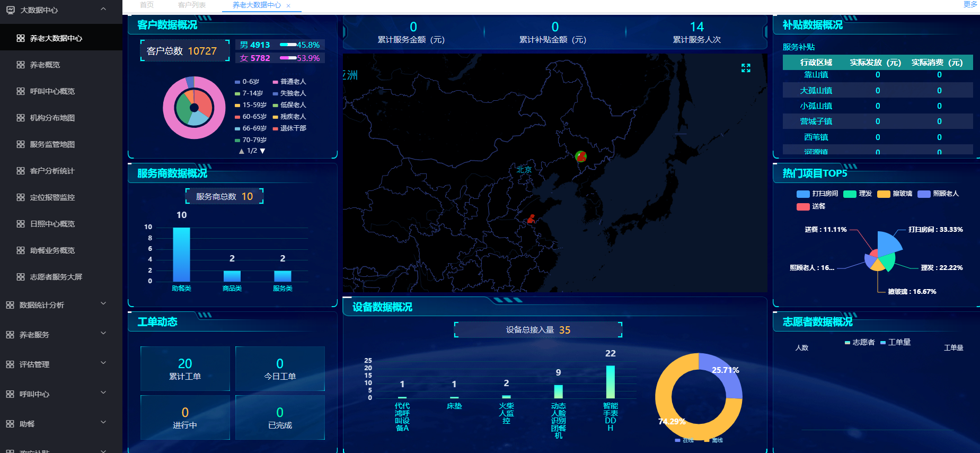Open the 首页 tab

pos(147,5)
